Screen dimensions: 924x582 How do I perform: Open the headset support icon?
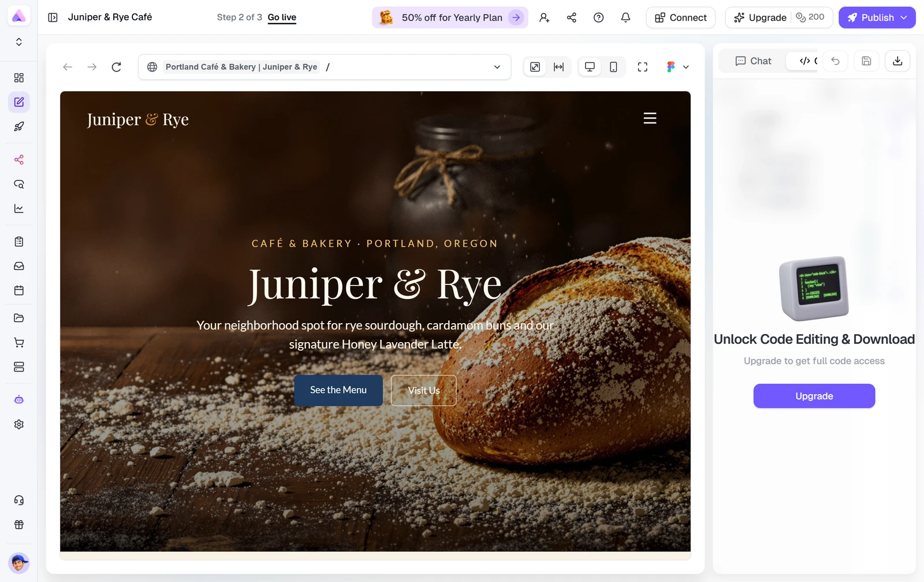click(x=19, y=501)
